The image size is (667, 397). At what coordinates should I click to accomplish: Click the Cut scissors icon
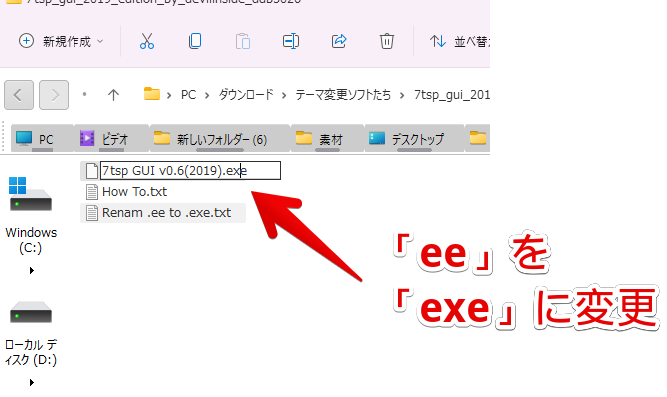(x=147, y=41)
